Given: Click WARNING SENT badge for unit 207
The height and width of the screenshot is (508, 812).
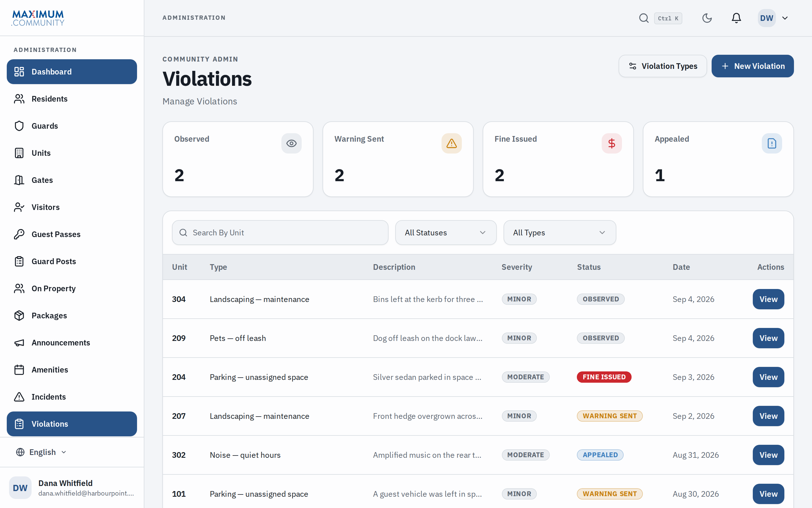Looking at the screenshot, I should click(609, 416).
